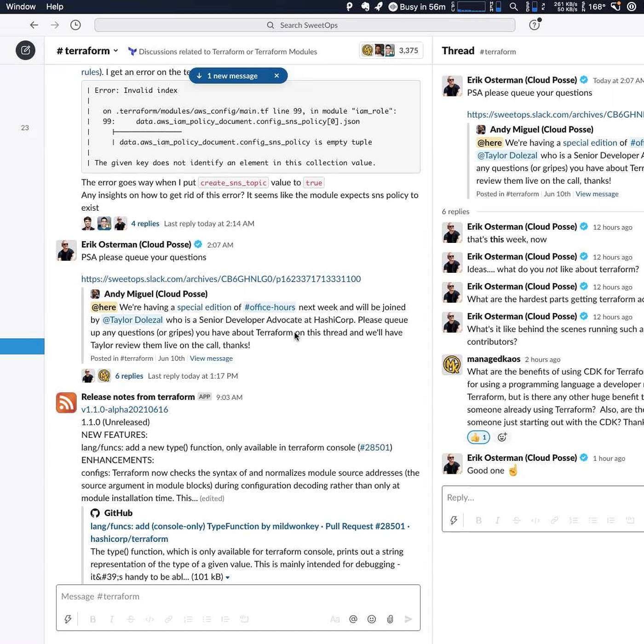
Task: Click the @Taylor Dolezal mention in channel
Action: 132,320
